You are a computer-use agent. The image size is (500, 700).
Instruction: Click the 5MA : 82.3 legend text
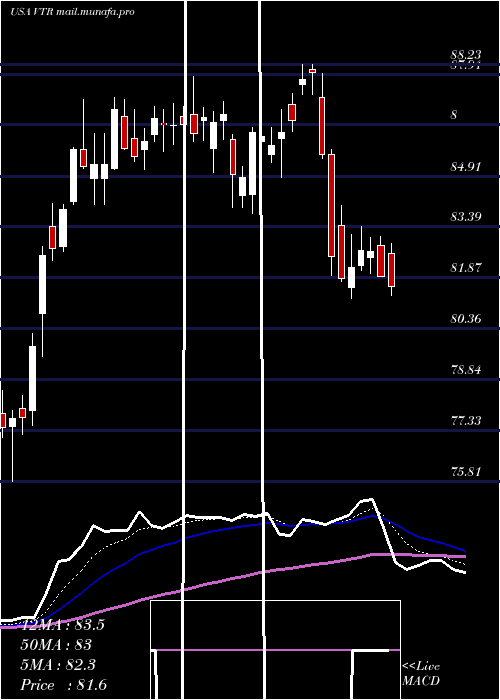[58, 665]
